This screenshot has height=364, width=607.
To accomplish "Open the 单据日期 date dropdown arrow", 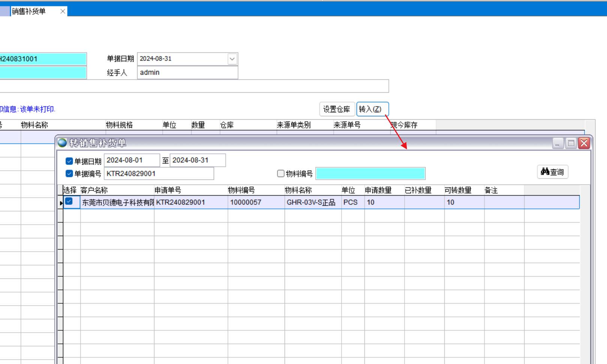I will 232,59.
